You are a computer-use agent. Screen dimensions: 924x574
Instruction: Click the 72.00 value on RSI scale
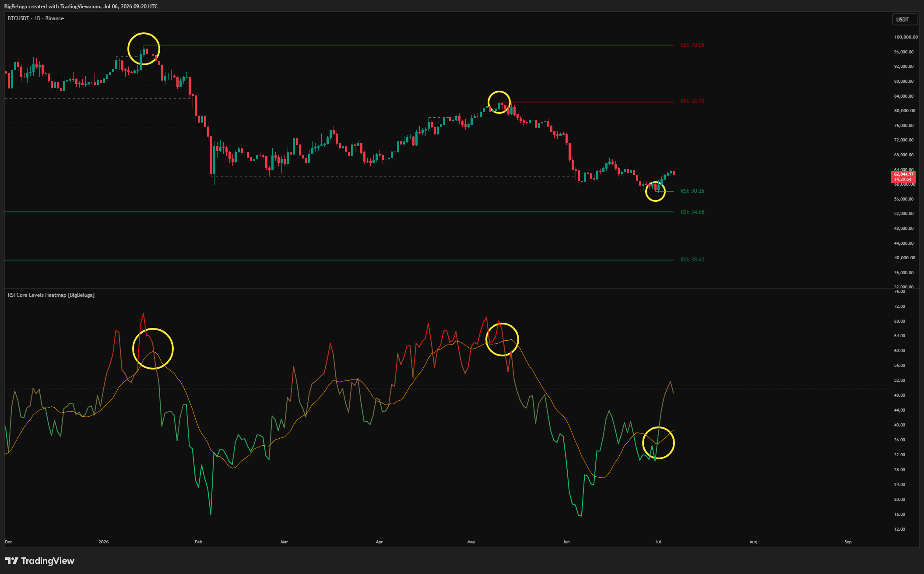899,306
